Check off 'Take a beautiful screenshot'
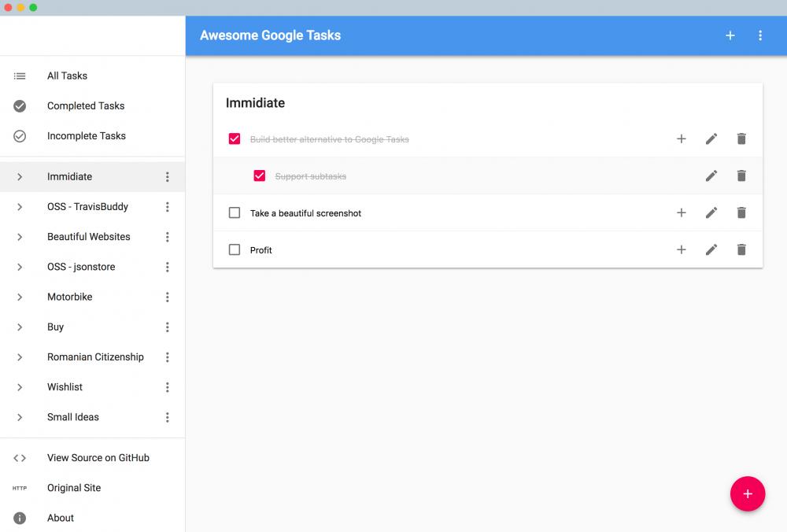Viewport: 787px width, 532px height. click(235, 212)
